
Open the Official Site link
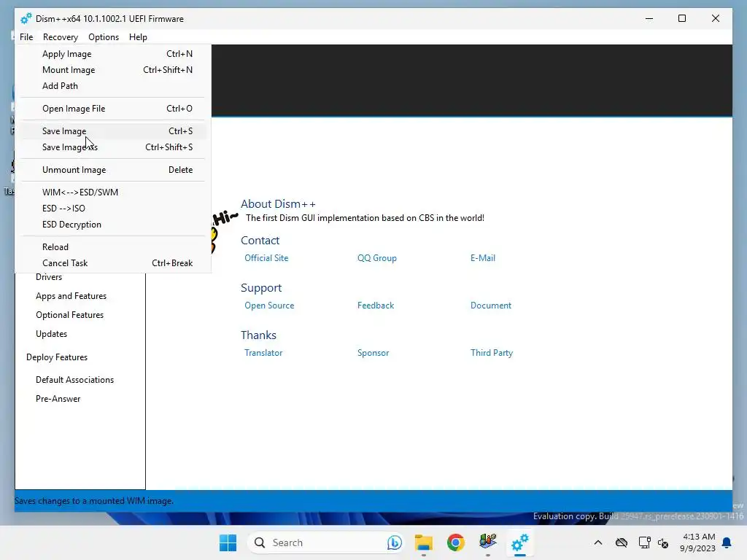pyautogui.click(x=266, y=258)
